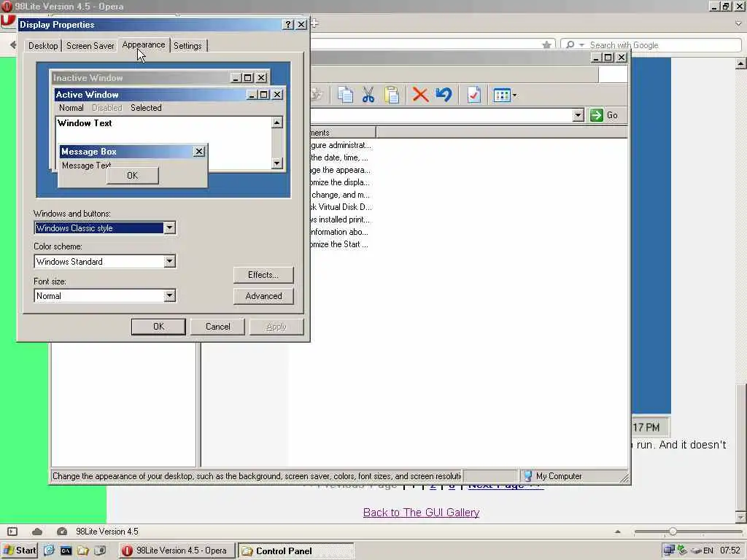The height and width of the screenshot is (560, 747).
Task: Click the OK button in preview Message Box
Action: tap(133, 176)
